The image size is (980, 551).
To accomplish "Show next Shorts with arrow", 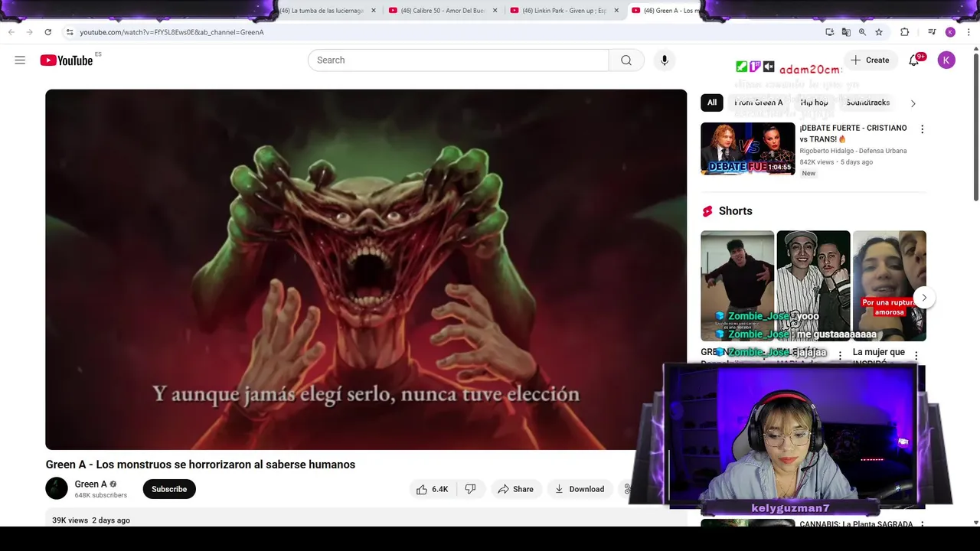I will click(924, 298).
